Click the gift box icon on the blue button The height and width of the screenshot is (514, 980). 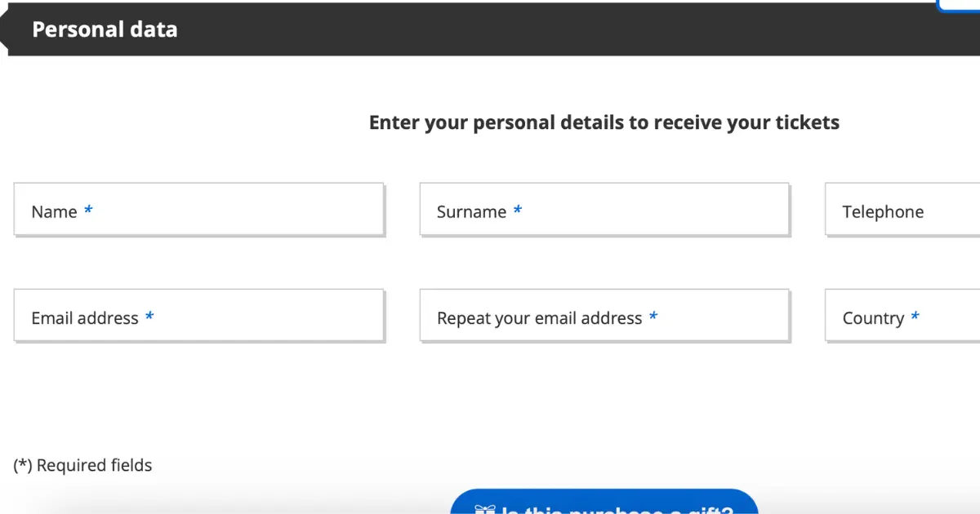[485, 509]
